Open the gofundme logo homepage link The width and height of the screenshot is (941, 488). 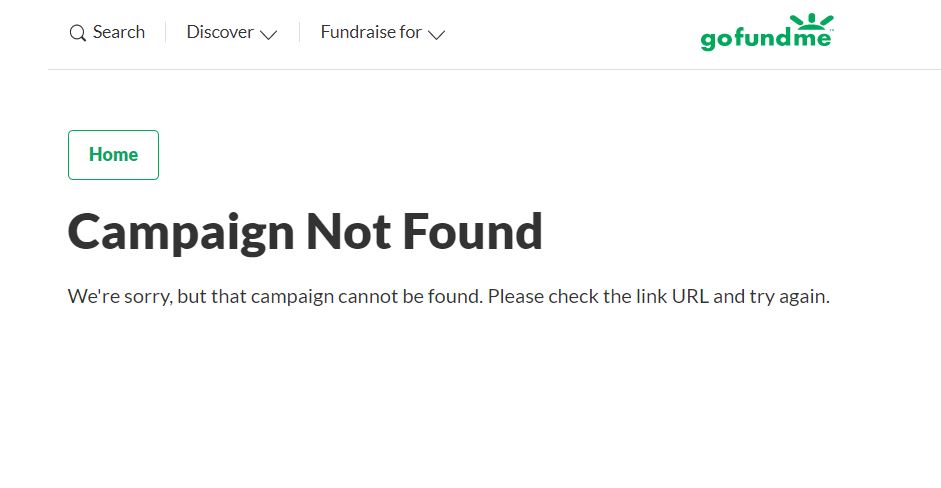click(767, 32)
